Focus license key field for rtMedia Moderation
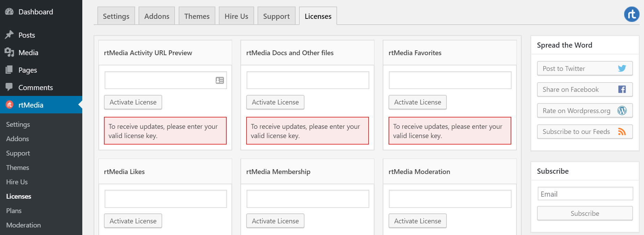Screen dimensions: 644x235 click(x=450, y=199)
